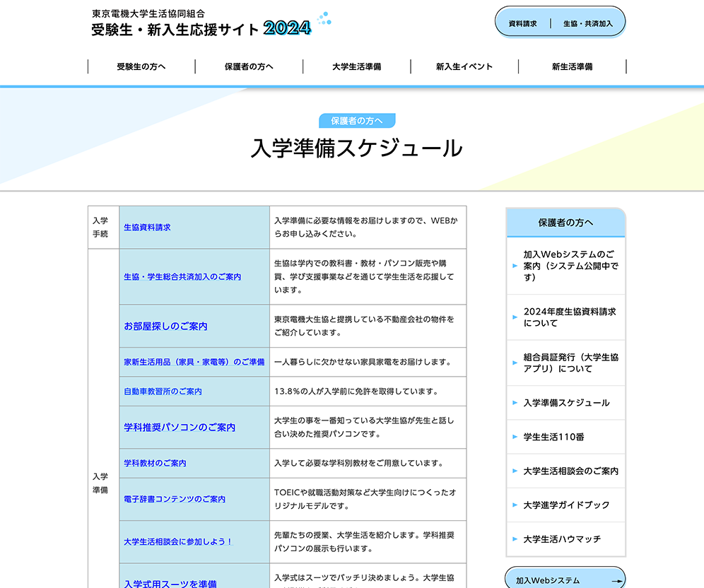Click triangle bullet beside 大学生活ハウマッチ
Image resolution: width=704 pixels, height=588 pixels.
click(515, 539)
